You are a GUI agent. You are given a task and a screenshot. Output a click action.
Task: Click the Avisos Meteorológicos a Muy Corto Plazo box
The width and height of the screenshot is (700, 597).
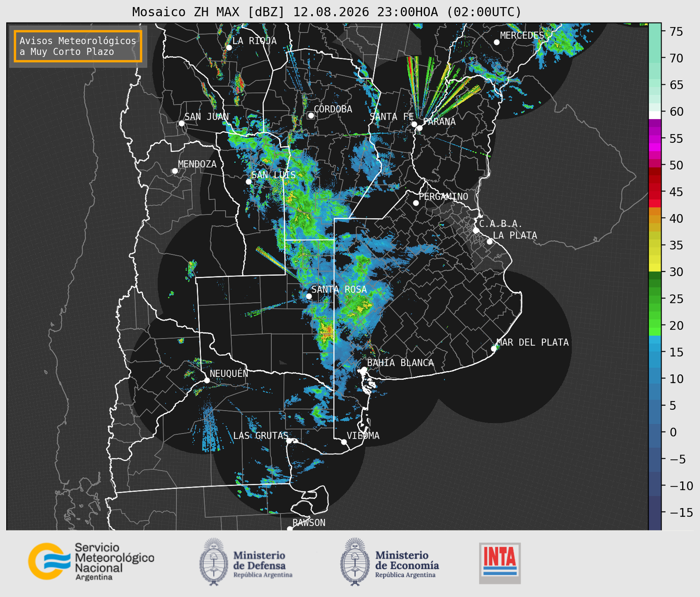(x=78, y=46)
